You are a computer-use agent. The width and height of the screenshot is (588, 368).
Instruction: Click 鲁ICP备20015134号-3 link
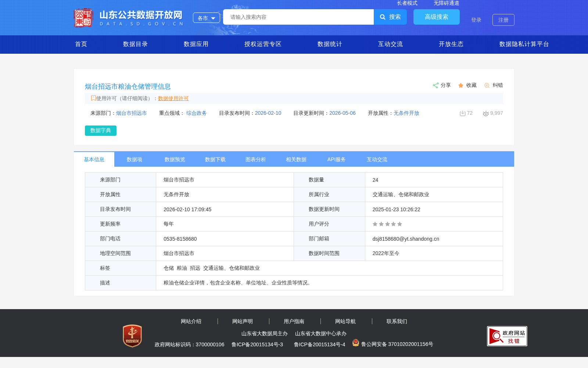pos(257,344)
